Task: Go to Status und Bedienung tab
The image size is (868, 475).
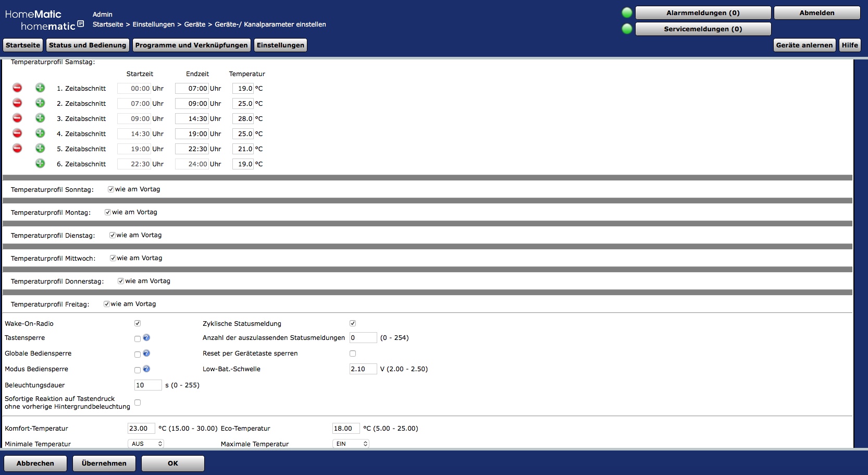Action: 88,45
